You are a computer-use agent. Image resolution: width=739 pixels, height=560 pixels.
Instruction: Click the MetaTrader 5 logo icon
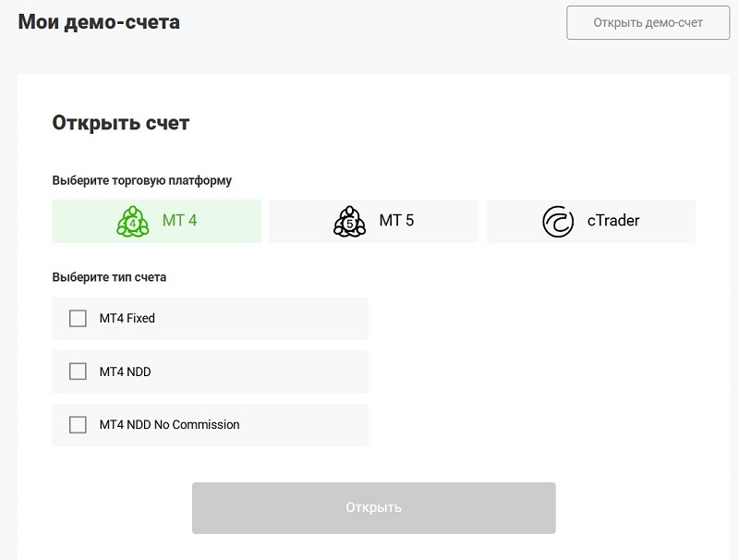tap(349, 222)
